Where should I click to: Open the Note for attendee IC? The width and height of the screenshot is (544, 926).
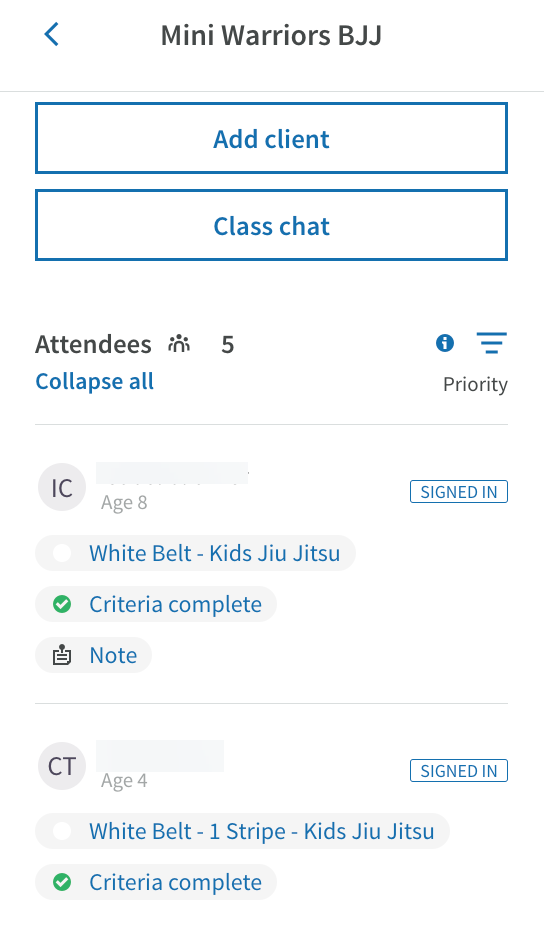[x=113, y=656]
